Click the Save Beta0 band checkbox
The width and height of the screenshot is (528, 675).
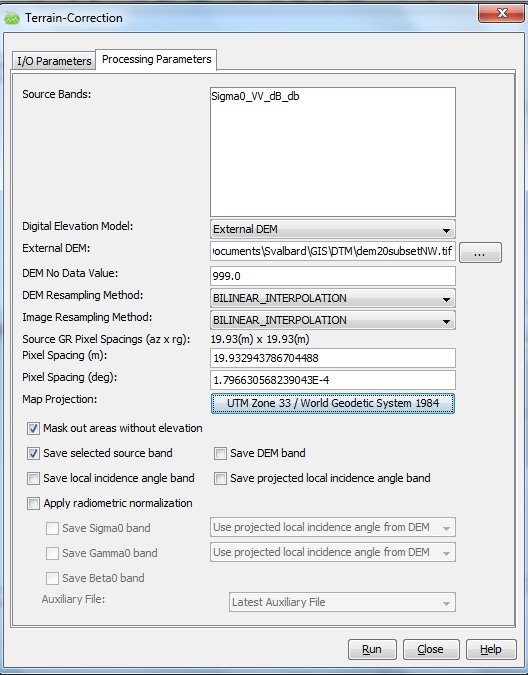click(x=52, y=578)
